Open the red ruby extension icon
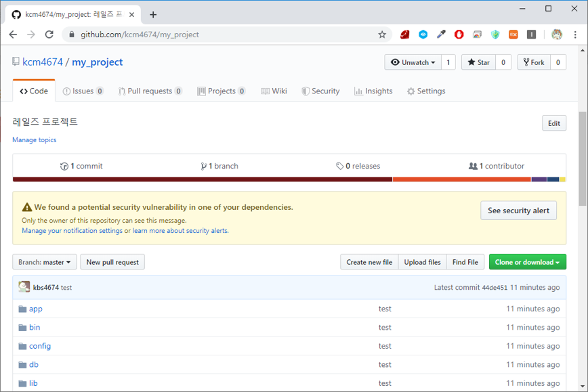The image size is (588, 392). 404,35
